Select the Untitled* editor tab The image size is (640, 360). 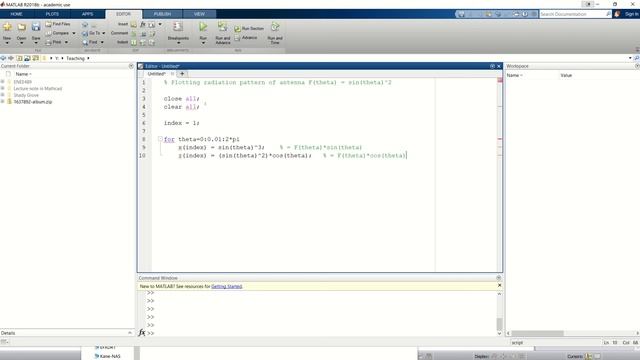[156, 74]
